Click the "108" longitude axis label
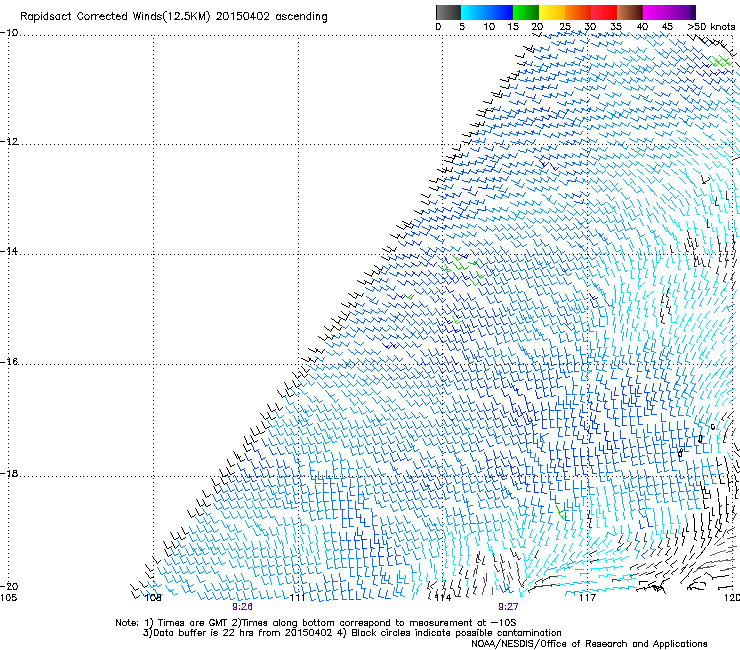The width and height of the screenshot is (740, 650). [x=153, y=598]
